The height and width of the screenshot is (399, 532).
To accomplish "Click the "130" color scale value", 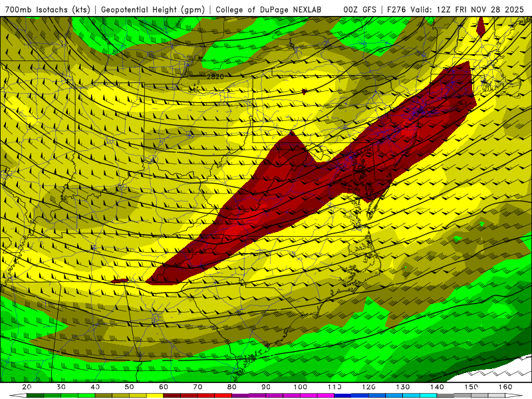I will pos(403,387).
